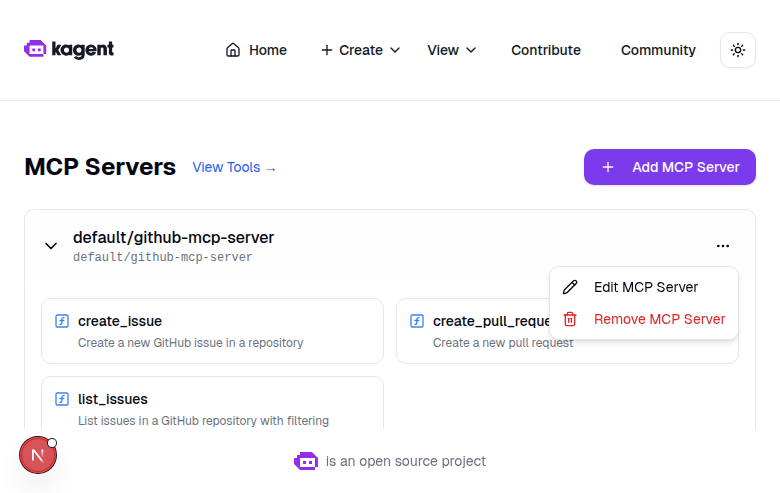
Task: Click the list_issues tool name
Action: point(113,399)
